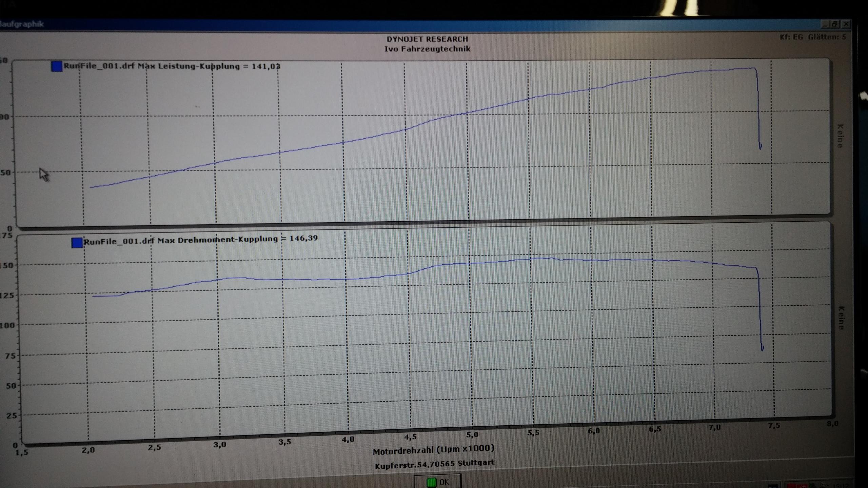868x488 pixels.
Task: Click the blue legend swatch for Max Drehmoment-Kupplung
Action: [x=77, y=243]
